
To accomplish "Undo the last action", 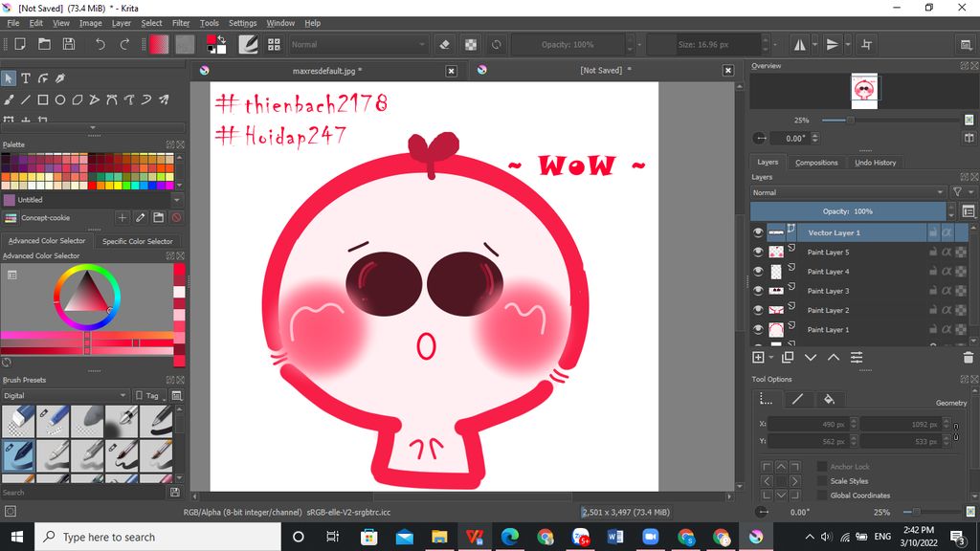I will pyautogui.click(x=100, y=44).
